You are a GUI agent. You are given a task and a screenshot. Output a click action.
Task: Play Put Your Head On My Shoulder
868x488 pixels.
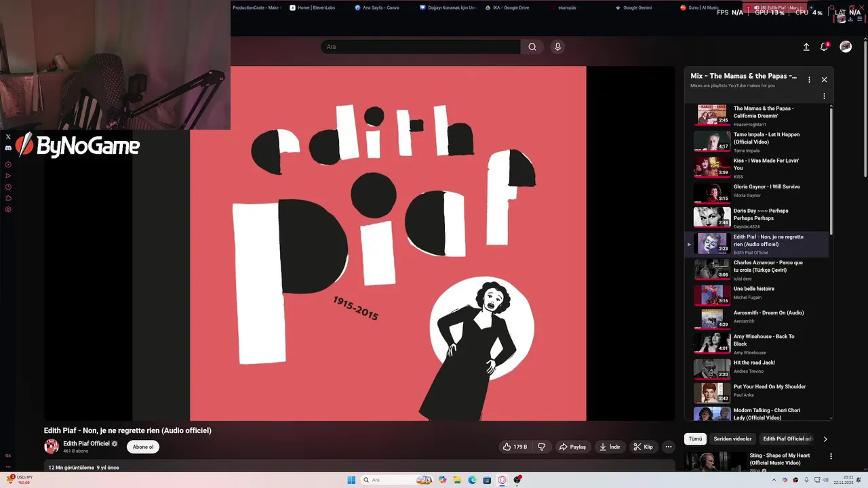(756, 393)
